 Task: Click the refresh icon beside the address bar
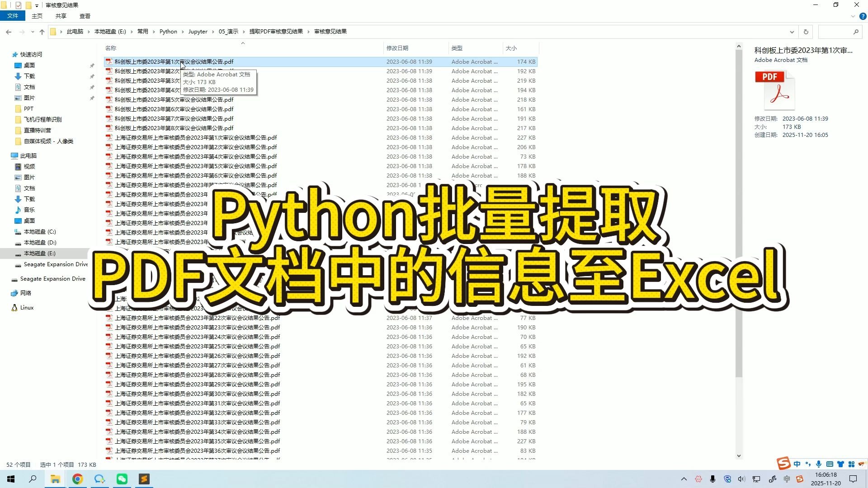pyautogui.click(x=806, y=32)
